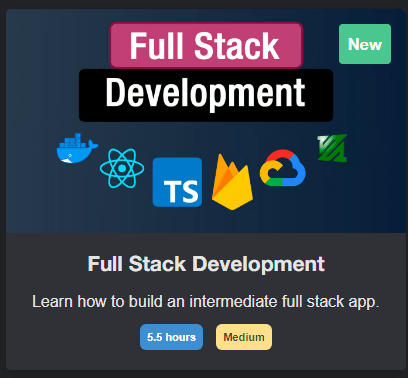Click the intermediate full stack app description
The image size is (408, 378).
(206, 302)
